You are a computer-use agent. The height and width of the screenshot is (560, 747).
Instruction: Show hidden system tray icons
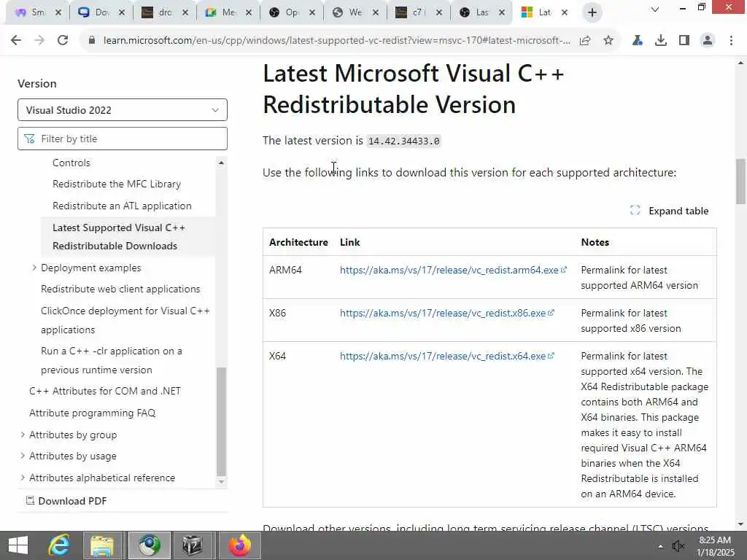pos(660,546)
